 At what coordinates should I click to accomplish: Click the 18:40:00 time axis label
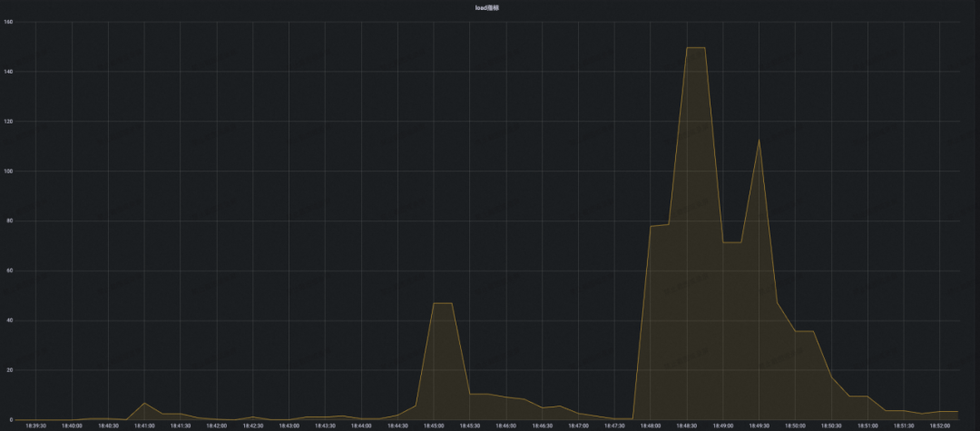[72, 426]
